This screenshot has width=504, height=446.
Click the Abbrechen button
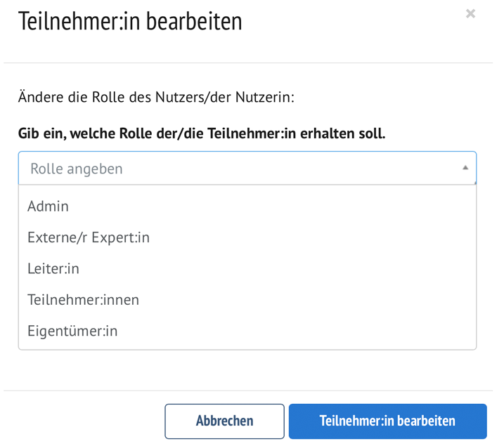point(224,421)
